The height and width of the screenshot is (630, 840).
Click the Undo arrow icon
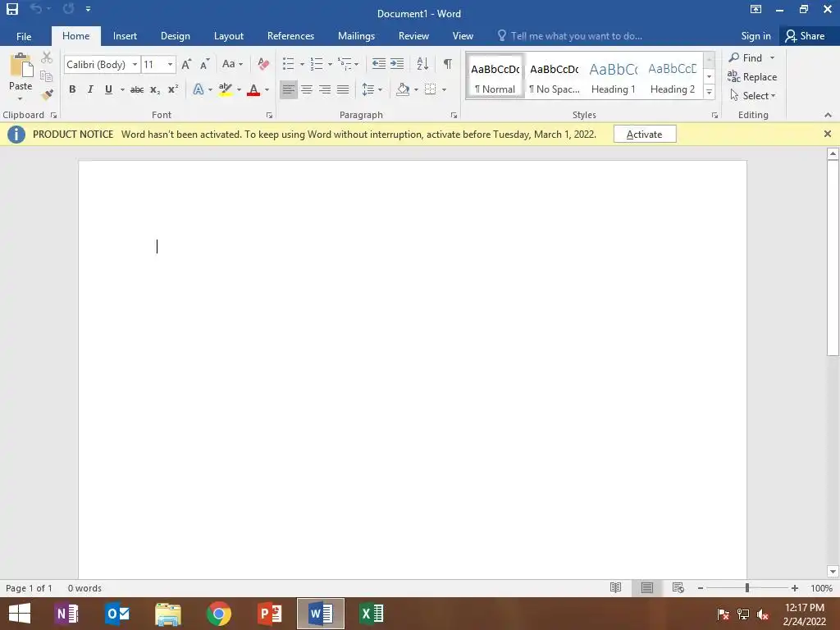coord(36,8)
